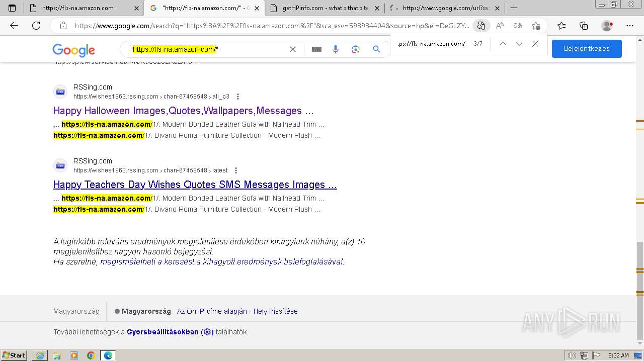This screenshot has height=362, width=644.
Task: Open Chrome from the taskbar
Action: point(91,355)
